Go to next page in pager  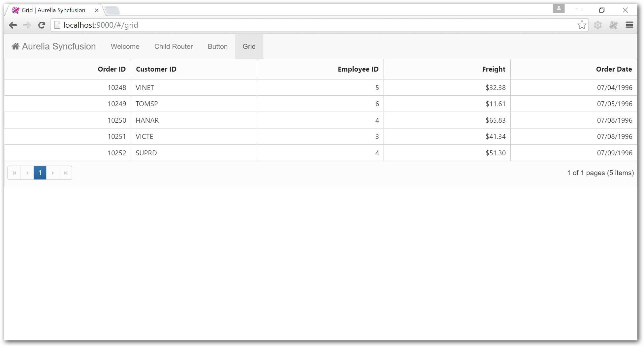click(53, 173)
